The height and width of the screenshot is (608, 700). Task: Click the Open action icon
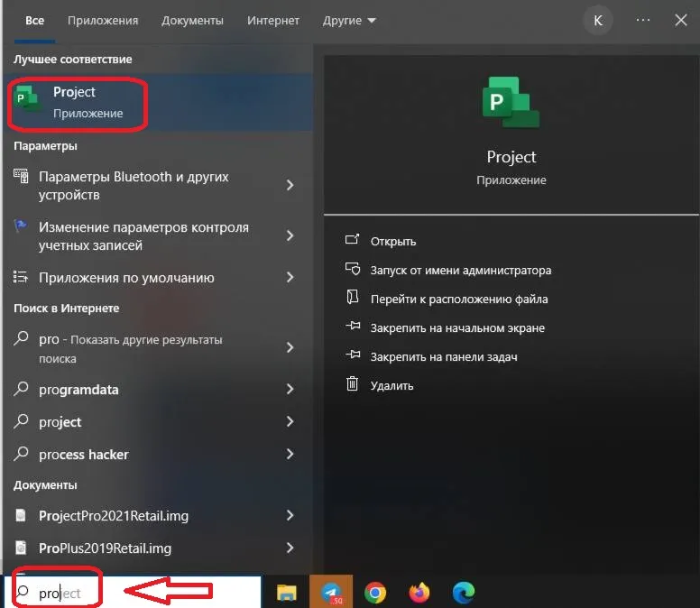click(352, 239)
